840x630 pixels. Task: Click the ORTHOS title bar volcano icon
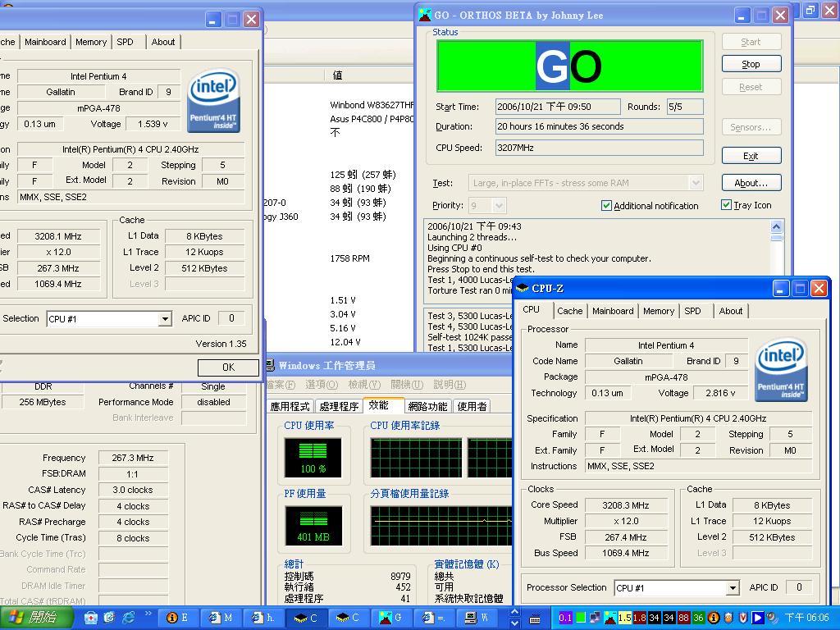425,15
